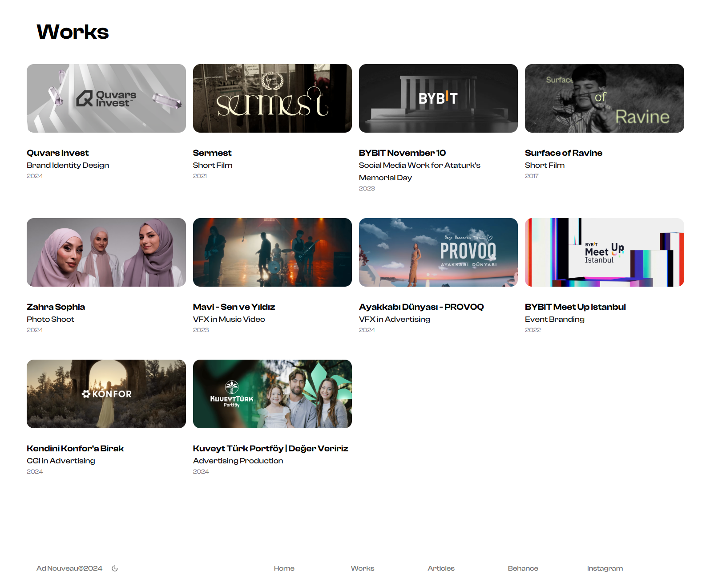Viewport: 702px width, 588px height.
Task: Open the Kuveyt Türk Portföy thumbnail
Action: 272,394
